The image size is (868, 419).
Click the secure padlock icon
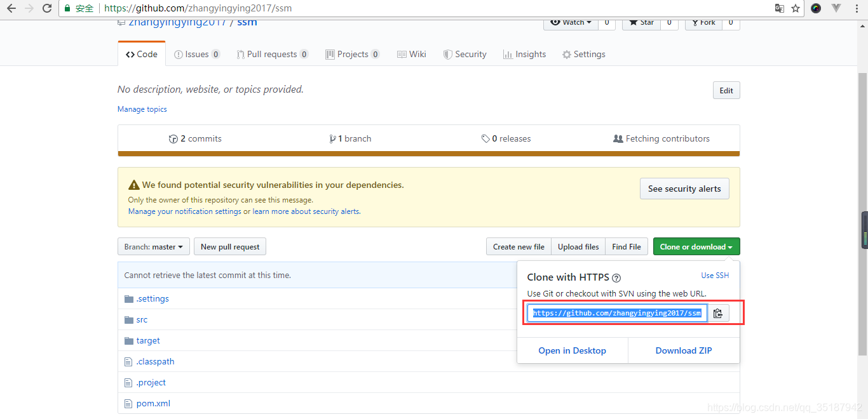pos(67,9)
